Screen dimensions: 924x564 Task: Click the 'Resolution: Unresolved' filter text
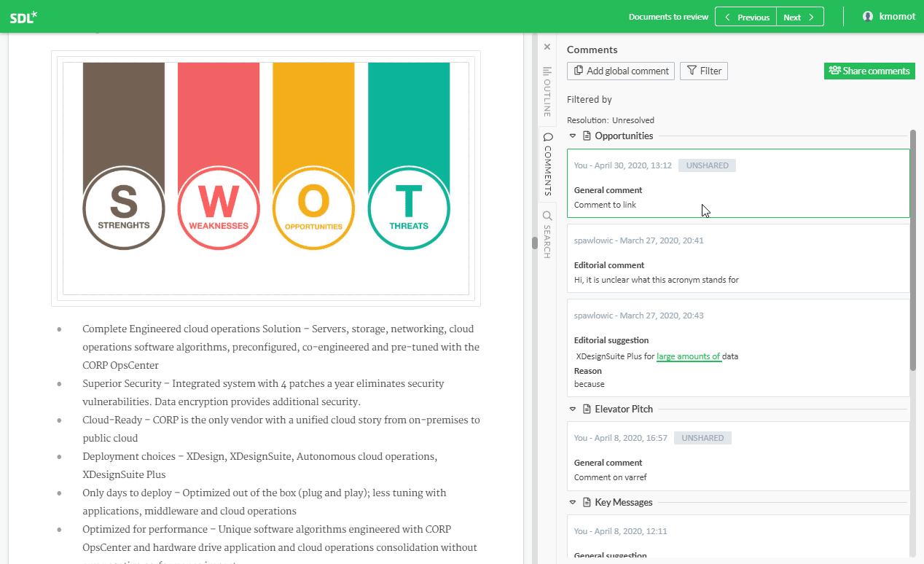pyautogui.click(x=611, y=120)
